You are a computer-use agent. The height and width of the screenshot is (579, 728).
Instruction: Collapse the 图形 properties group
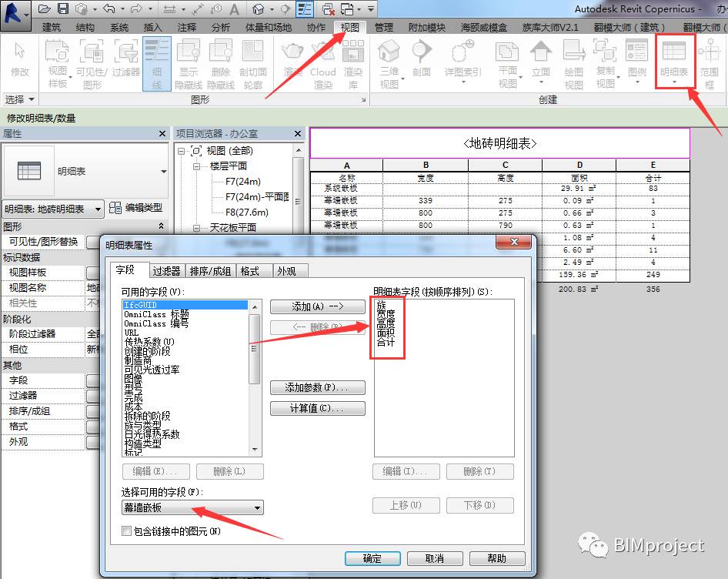pos(161,226)
